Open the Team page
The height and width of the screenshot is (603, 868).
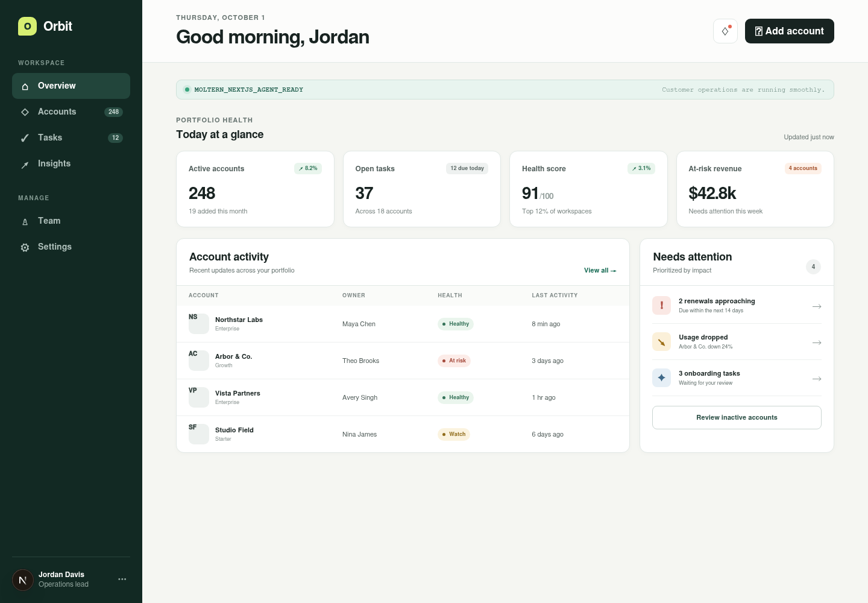pyautogui.click(x=71, y=221)
